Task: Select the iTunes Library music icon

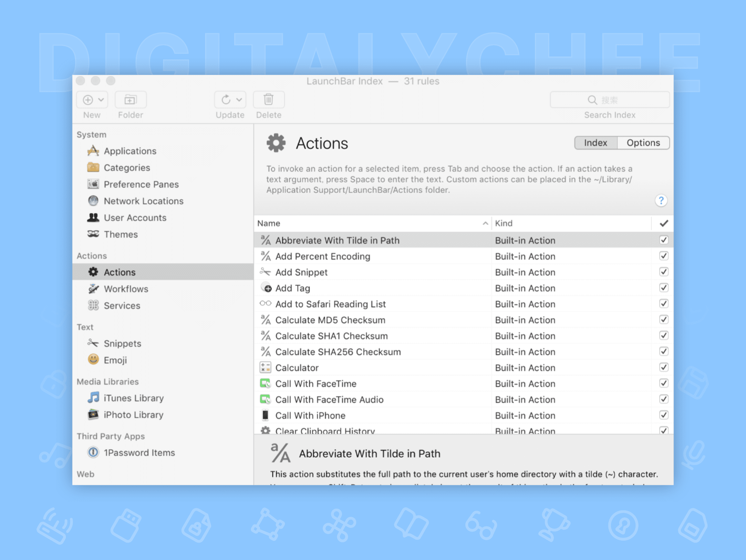Action: click(93, 398)
